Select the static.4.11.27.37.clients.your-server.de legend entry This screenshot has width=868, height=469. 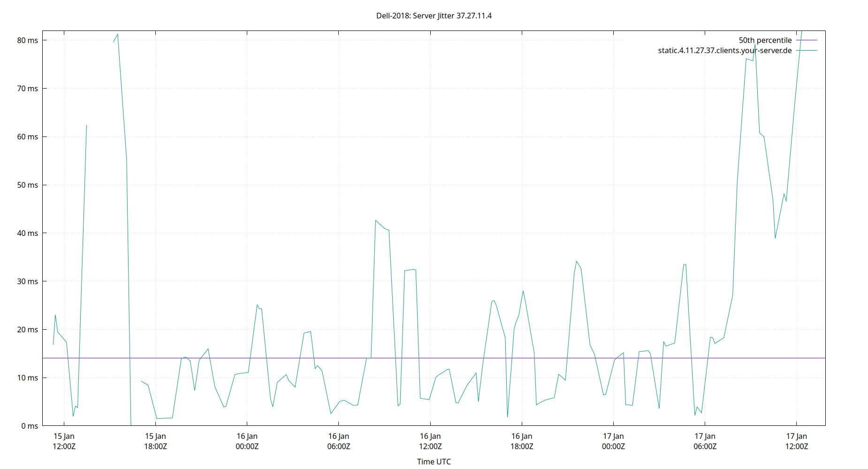point(724,51)
